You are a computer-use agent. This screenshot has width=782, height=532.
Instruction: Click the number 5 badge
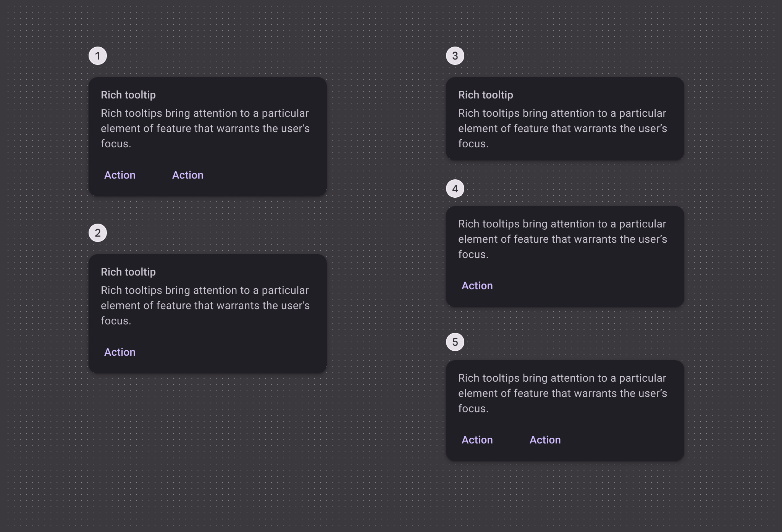pos(455,342)
